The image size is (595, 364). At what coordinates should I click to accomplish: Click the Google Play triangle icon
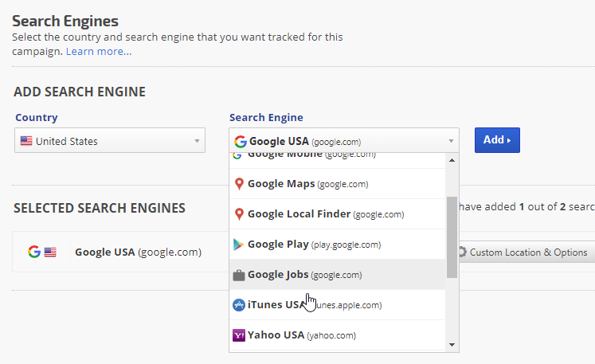(238, 245)
